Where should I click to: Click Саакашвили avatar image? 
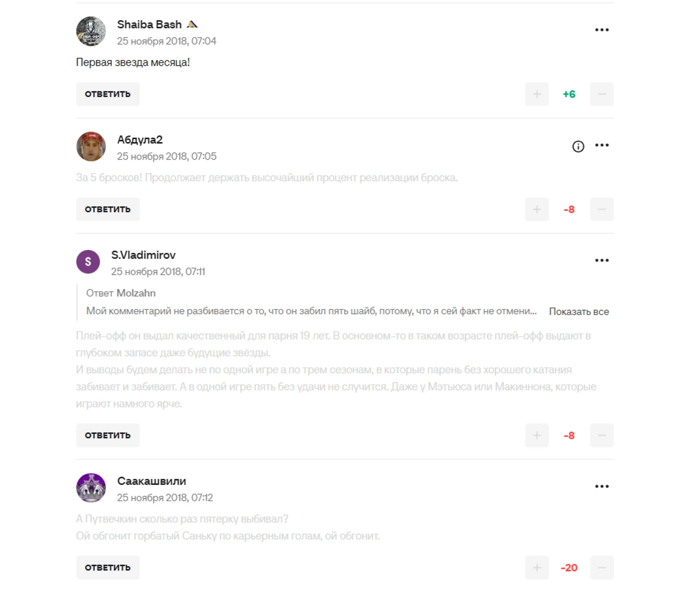point(91,488)
